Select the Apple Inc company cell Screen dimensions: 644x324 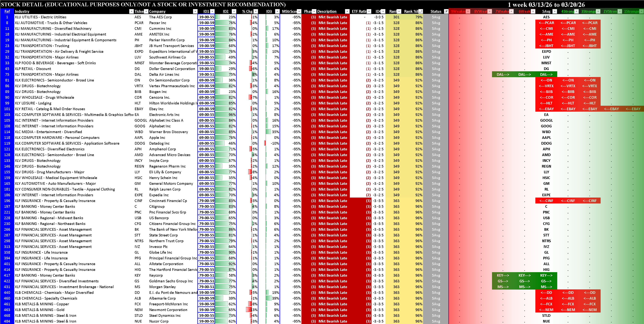(x=157, y=138)
